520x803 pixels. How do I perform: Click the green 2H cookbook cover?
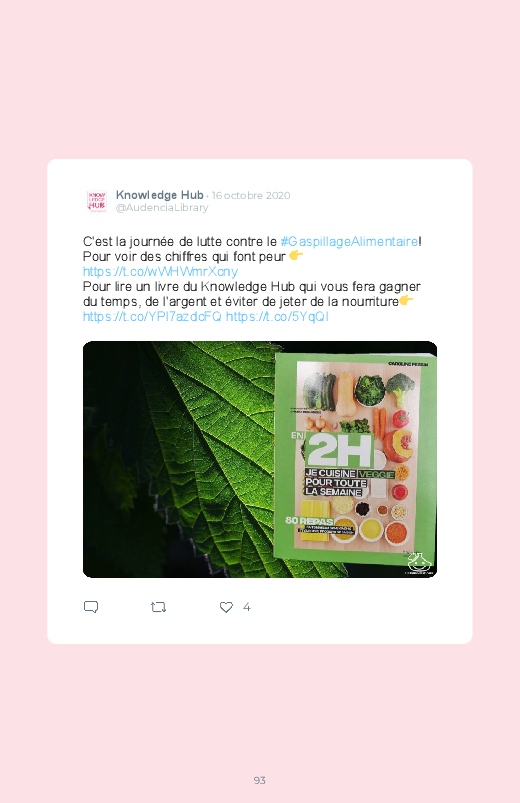pos(354,457)
